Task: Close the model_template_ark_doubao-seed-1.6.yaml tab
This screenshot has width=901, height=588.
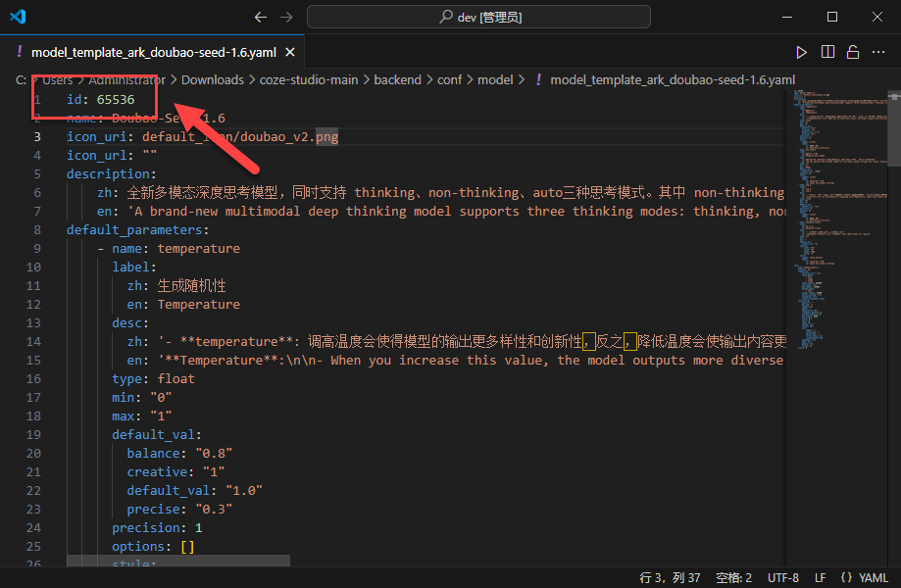Action: [290, 52]
